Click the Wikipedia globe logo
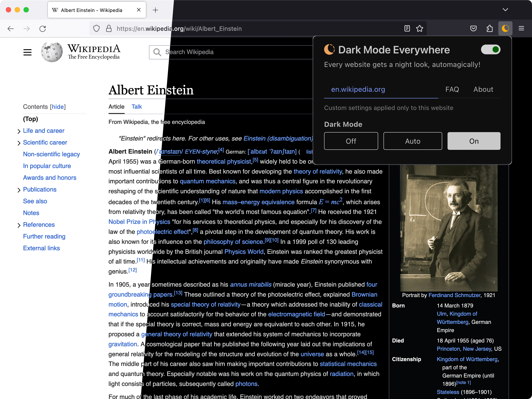Image resolution: width=532 pixels, height=399 pixels. click(x=52, y=52)
